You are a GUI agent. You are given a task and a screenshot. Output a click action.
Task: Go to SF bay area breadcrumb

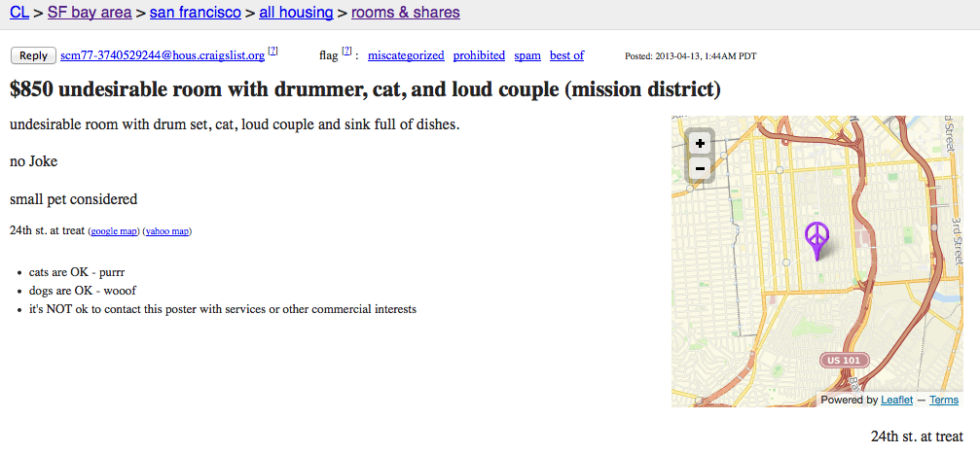pos(90,12)
